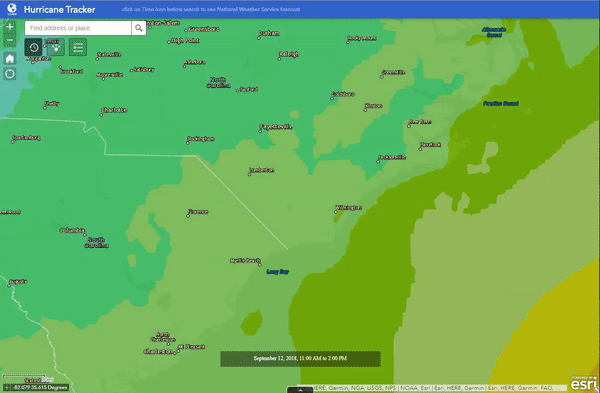
Task: Open the layer list widget
Action: coord(56,47)
